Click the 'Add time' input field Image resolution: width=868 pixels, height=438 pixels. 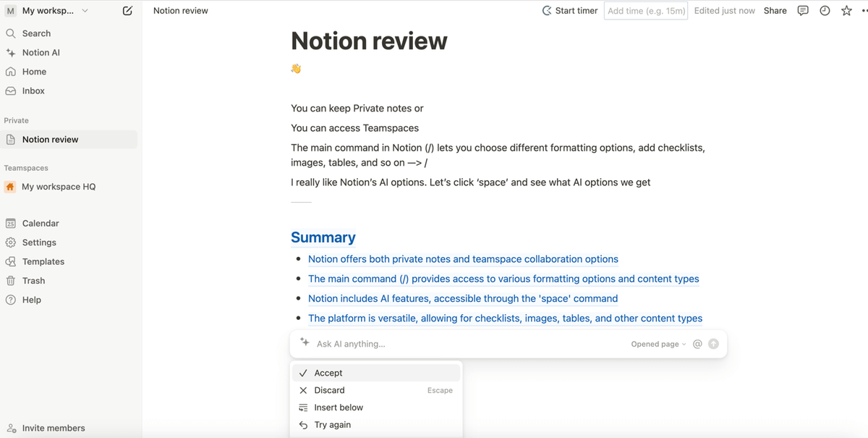[645, 10]
